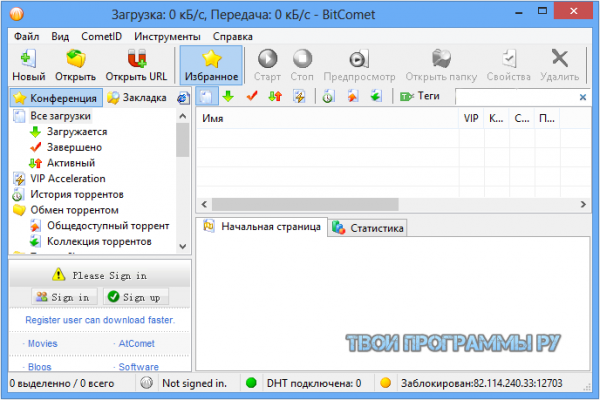This screenshot has height=400, width=600.
Task: Click the BitComet title bar logo icon
Action: 17,14
